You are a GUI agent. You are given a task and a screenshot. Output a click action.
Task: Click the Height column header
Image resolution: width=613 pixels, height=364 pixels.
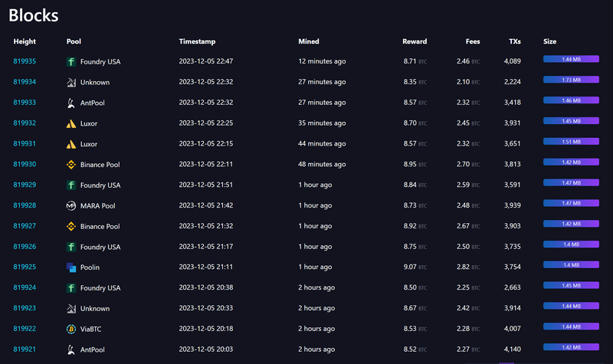click(25, 41)
